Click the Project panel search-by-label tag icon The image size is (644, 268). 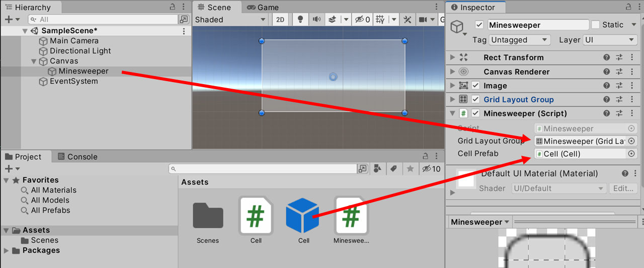point(394,169)
